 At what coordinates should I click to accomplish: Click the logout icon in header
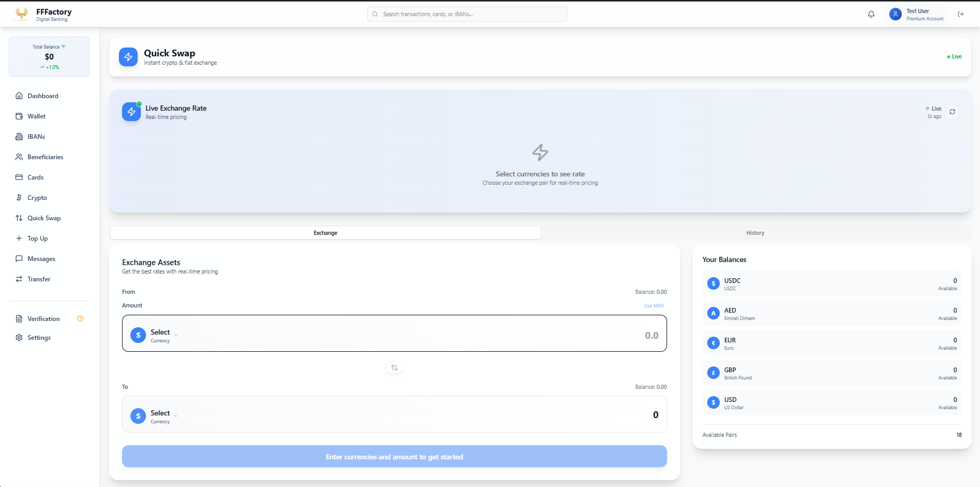[961, 15]
